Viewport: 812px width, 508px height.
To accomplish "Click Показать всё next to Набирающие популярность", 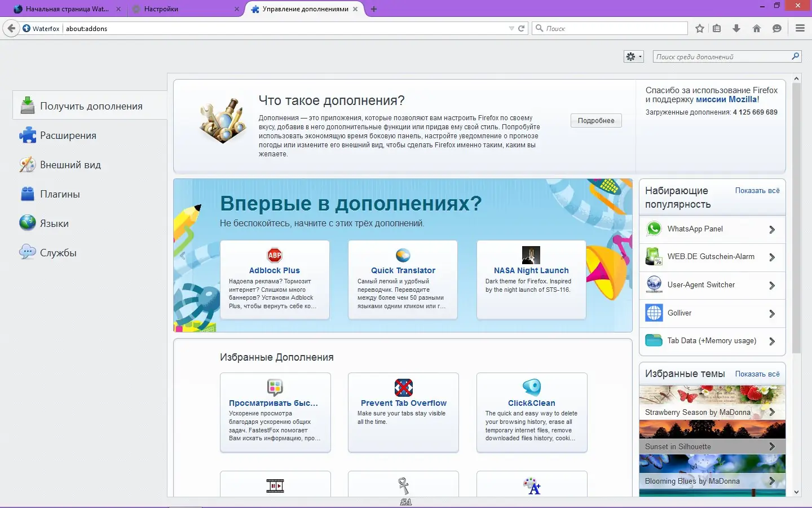I will [x=757, y=191].
